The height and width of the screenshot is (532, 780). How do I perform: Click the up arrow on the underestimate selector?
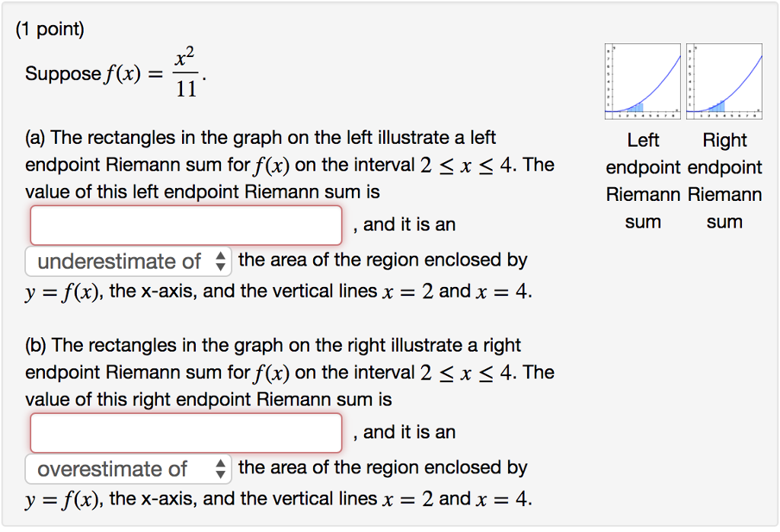coord(222,257)
